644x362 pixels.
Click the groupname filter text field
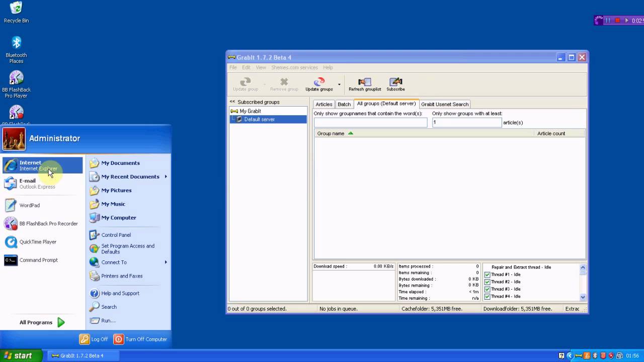pos(370,122)
